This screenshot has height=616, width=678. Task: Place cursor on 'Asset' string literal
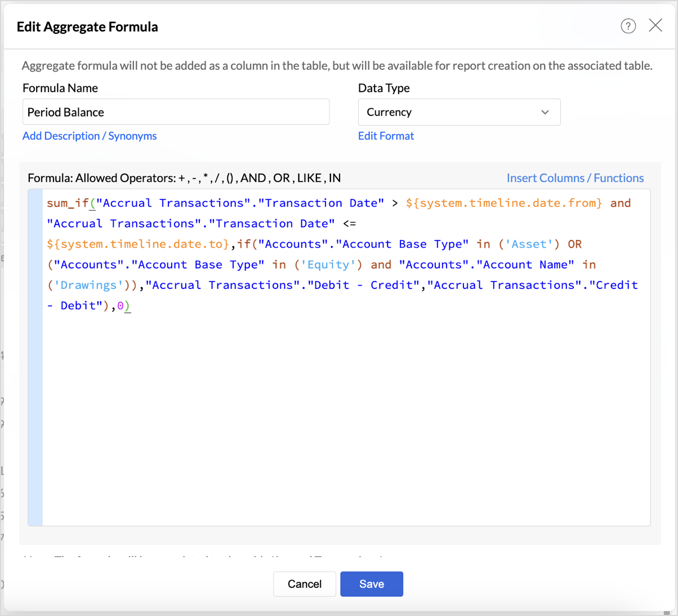coord(529,244)
